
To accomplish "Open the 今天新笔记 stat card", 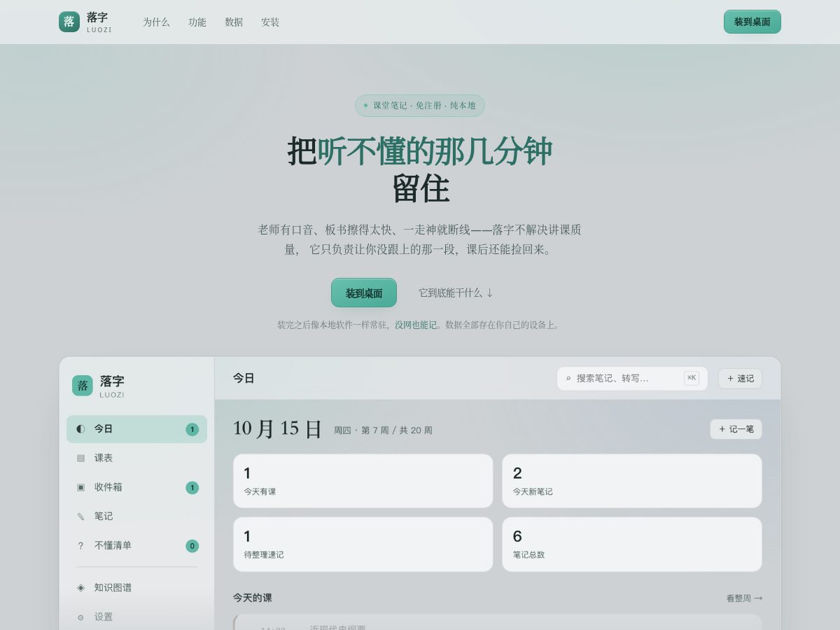I will point(632,481).
